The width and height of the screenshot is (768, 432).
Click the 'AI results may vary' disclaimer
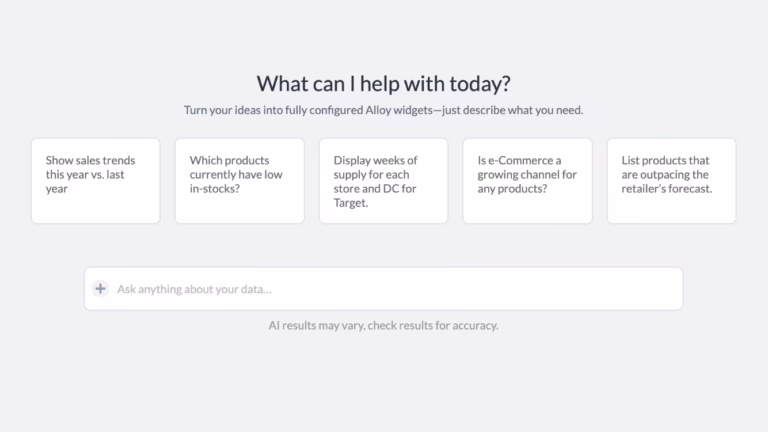(x=384, y=325)
